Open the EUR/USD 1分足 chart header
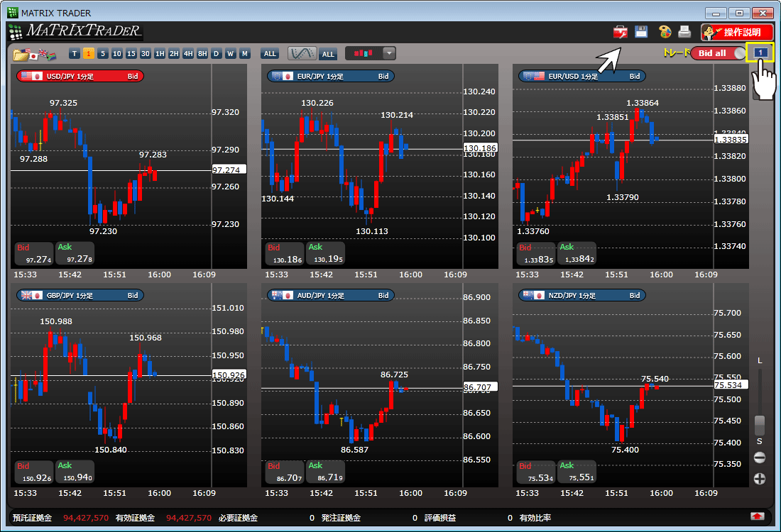The width and height of the screenshot is (781, 532). point(581,76)
